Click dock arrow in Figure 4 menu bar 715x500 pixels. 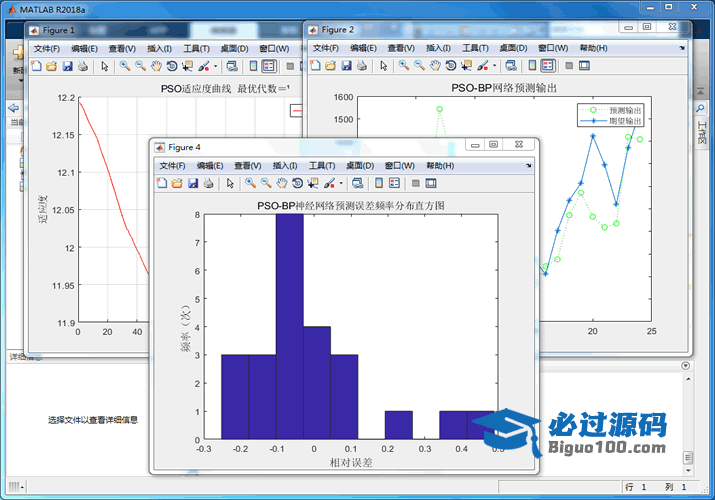529,166
